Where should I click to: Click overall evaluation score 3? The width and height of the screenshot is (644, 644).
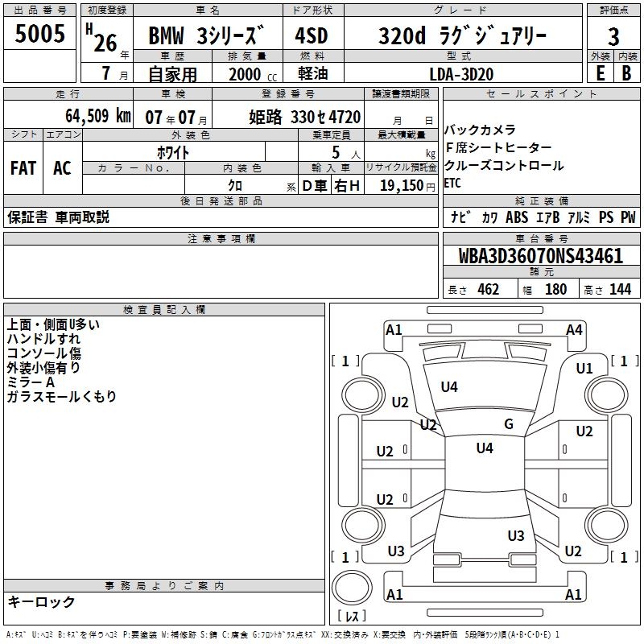click(613, 36)
